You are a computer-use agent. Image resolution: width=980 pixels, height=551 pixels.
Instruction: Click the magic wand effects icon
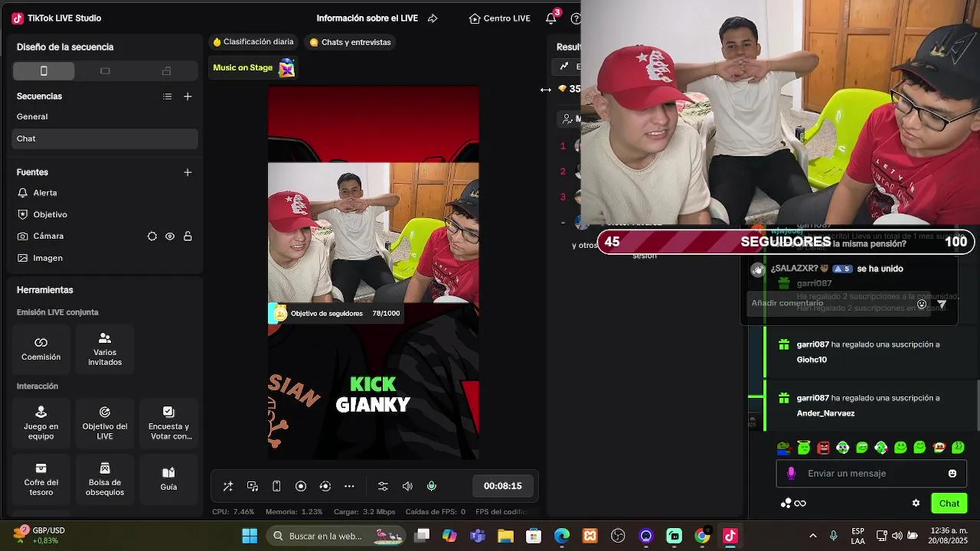coord(228,486)
